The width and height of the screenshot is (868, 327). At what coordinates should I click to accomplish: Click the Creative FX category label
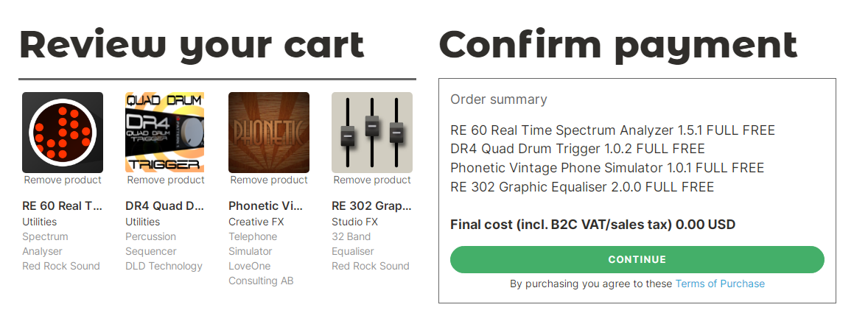pyautogui.click(x=256, y=222)
